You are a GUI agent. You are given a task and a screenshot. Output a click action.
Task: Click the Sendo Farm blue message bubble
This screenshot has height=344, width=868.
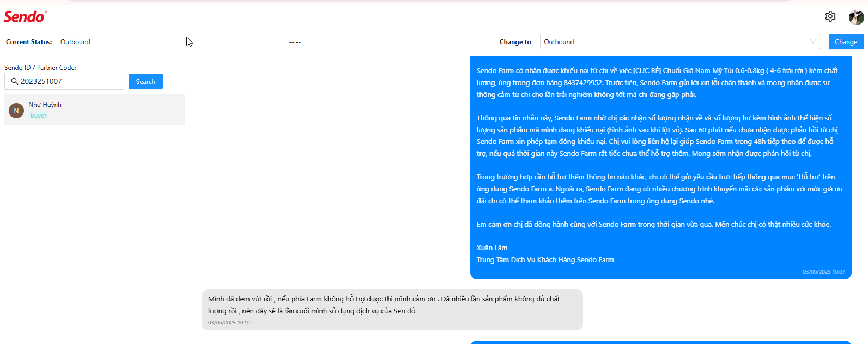pos(660,167)
